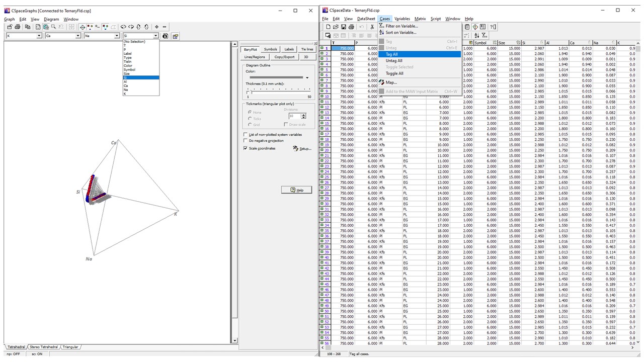644x362 pixels.
Task: Check the Do negative projection box
Action: [x=246, y=141]
